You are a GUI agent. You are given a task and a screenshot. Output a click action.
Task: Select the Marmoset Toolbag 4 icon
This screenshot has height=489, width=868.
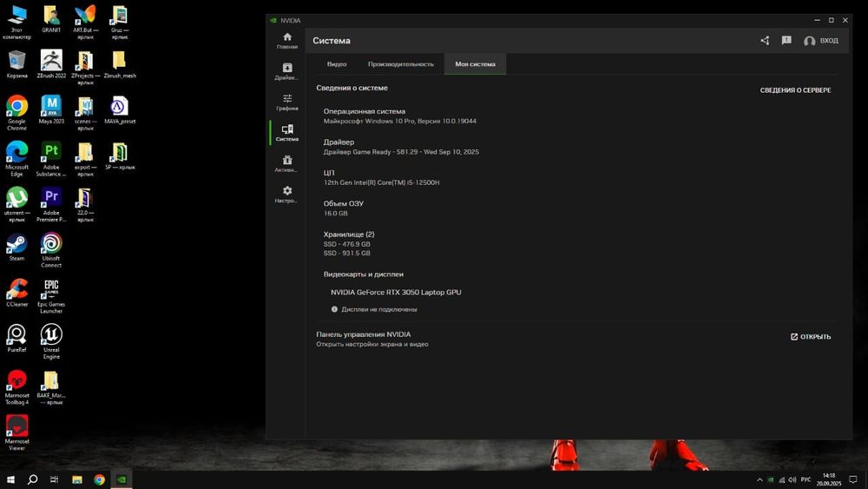(x=16, y=387)
